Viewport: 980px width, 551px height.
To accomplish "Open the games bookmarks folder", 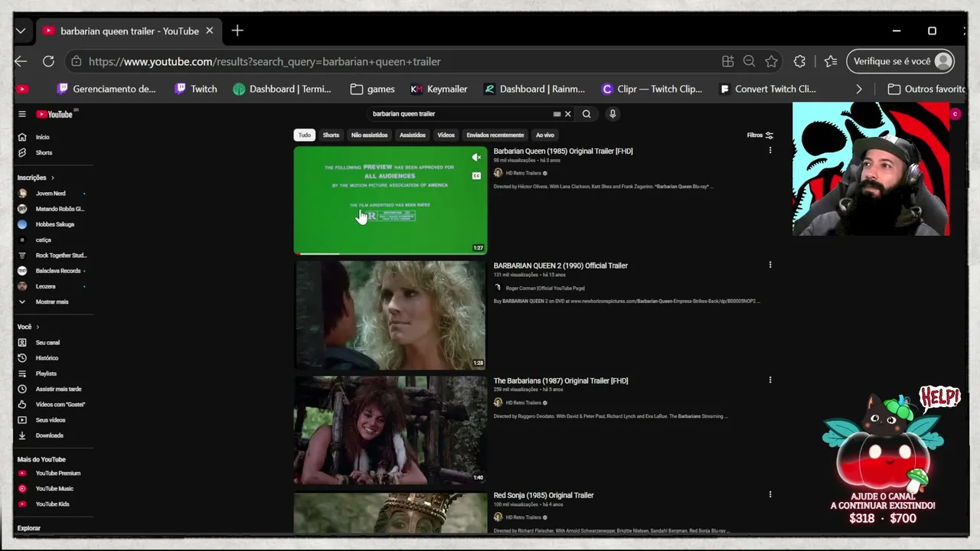I will 373,89.
